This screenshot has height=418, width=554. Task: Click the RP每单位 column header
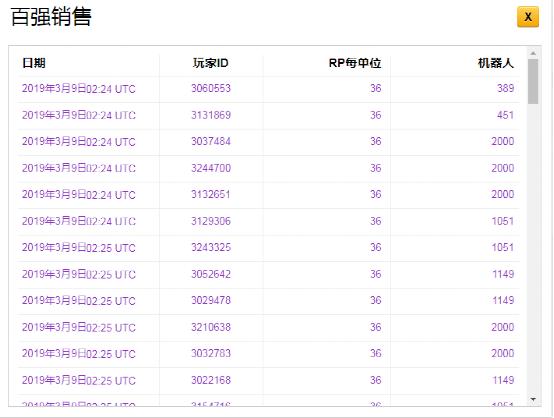[355, 63]
